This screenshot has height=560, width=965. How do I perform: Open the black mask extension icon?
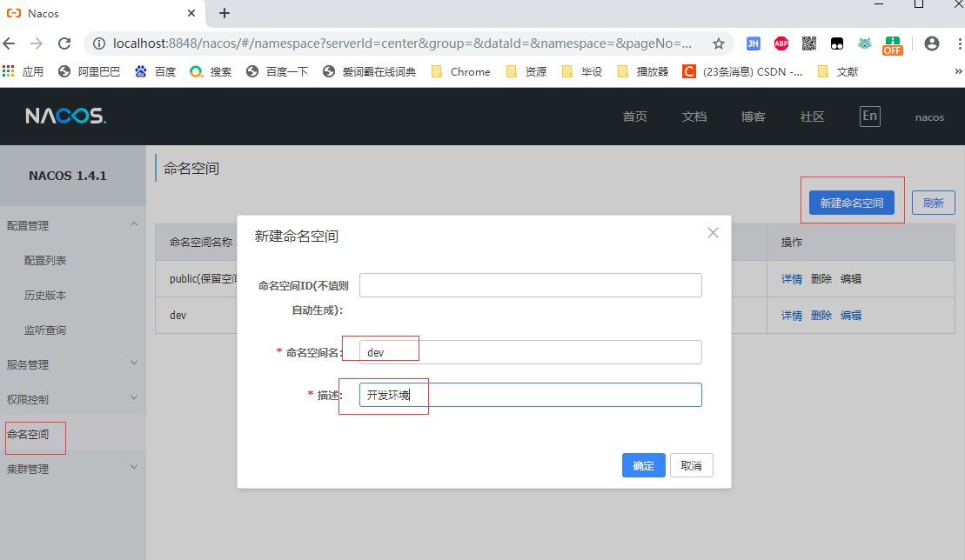(x=837, y=43)
